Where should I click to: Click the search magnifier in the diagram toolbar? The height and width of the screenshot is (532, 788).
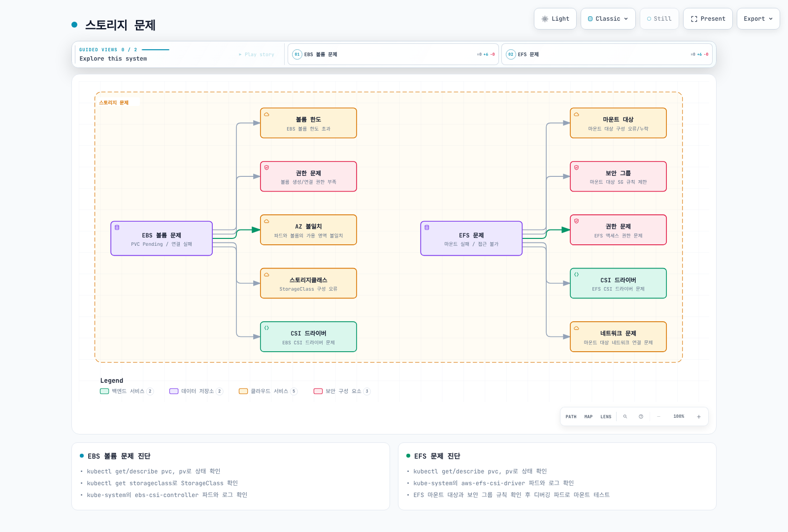point(625,417)
